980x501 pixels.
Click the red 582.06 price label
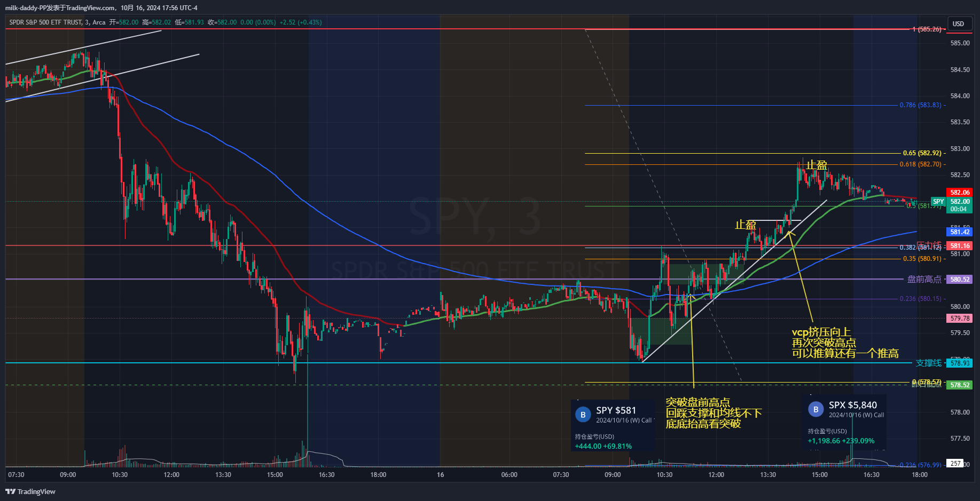(959, 192)
